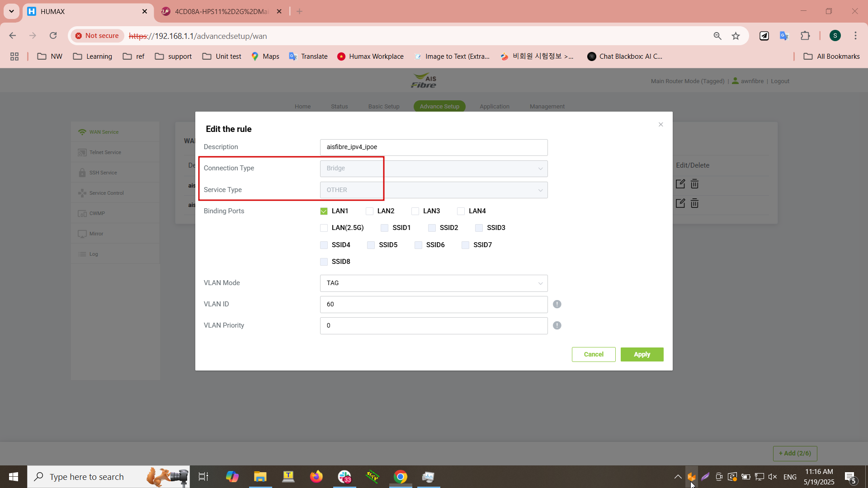Check the SSID2 binding port
This screenshot has width=868, height=488.
point(432,228)
